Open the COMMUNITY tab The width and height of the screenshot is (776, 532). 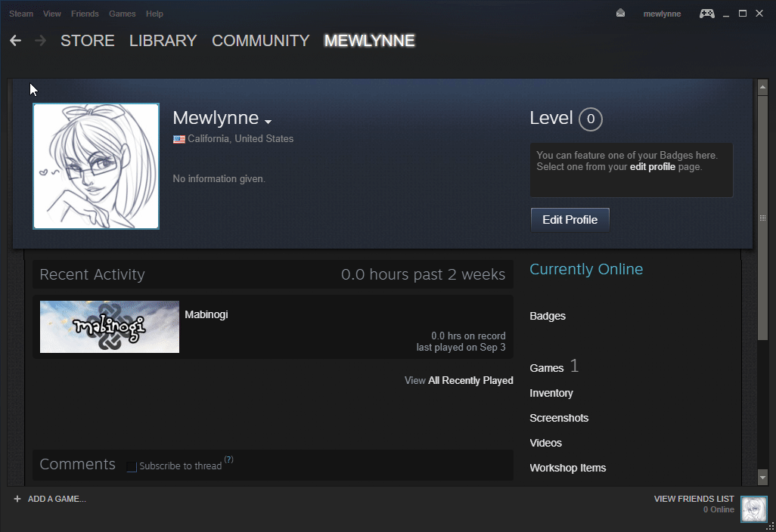pos(260,41)
